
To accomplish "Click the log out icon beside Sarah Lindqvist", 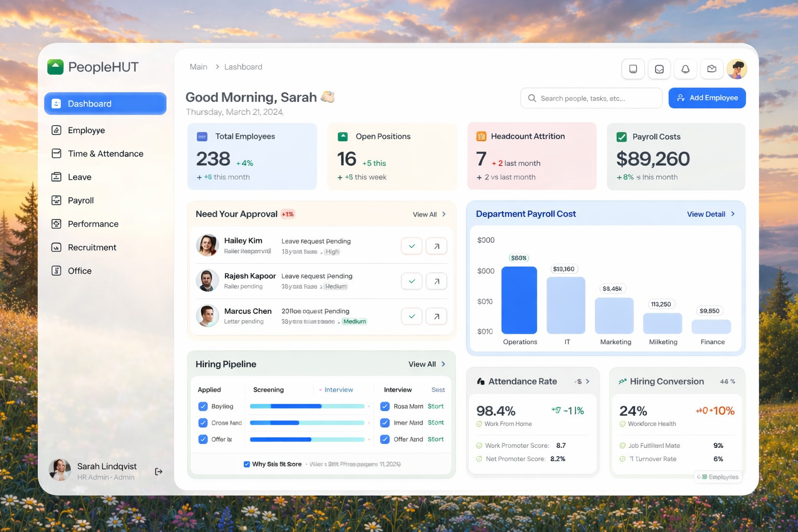I will tap(158, 472).
